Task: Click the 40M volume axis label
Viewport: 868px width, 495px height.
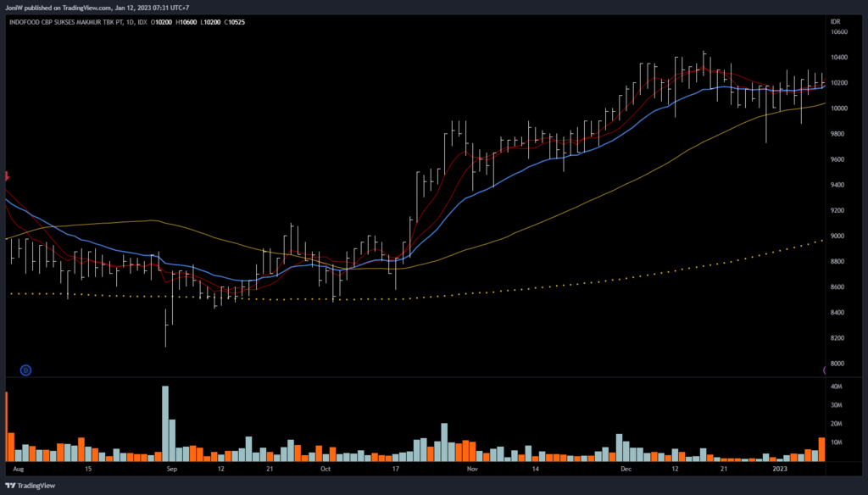Action: 837,387
